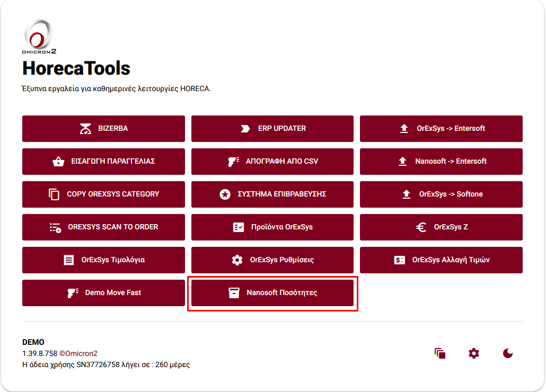
Task: Click OrExSys -> Softone upload button
Action: (x=441, y=194)
